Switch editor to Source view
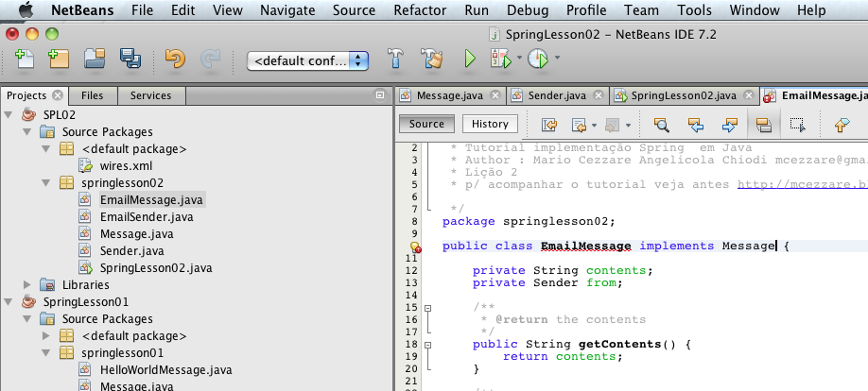The image size is (868, 391). tap(426, 124)
